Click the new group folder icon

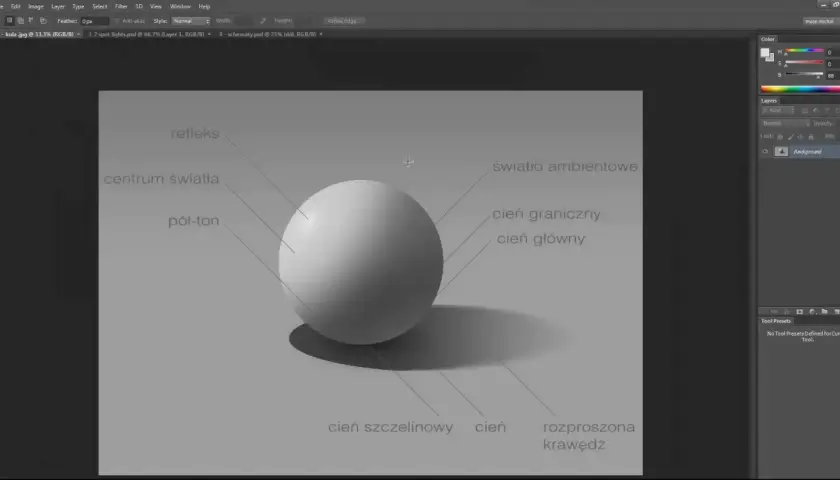(824, 311)
